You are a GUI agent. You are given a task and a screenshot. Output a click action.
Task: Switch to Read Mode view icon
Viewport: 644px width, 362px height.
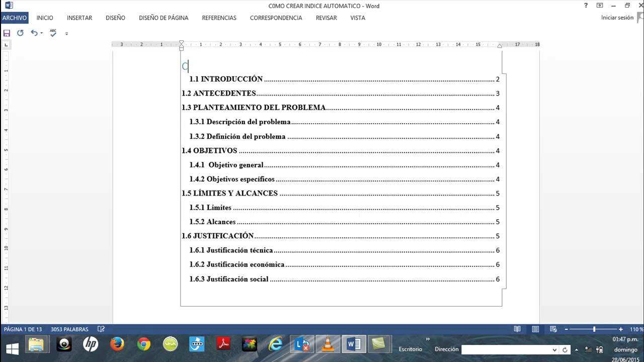(517, 329)
